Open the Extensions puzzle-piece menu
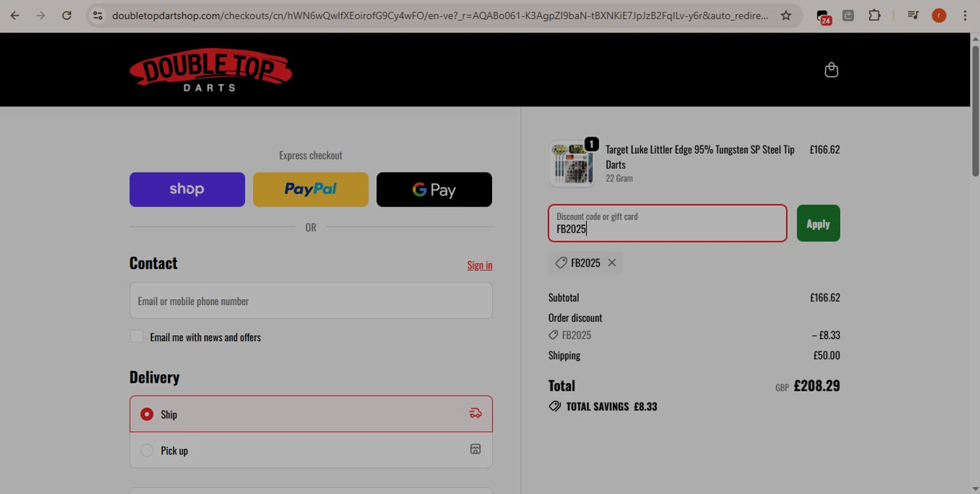This screenshot has height=494, width=980. pyautogui.click(x=874, y=15)
